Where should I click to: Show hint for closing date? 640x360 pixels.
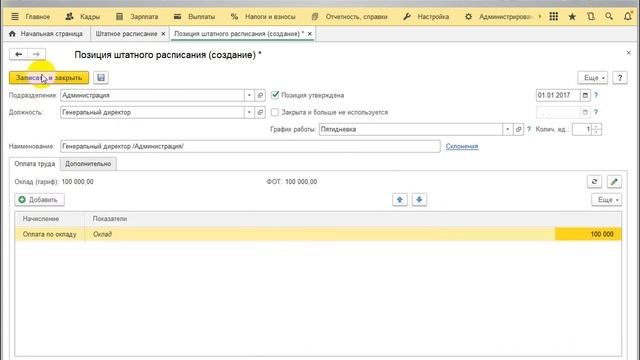[596, 112]
